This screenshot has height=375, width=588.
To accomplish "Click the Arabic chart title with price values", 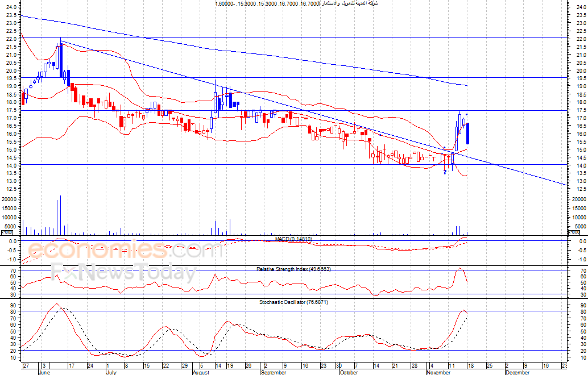I will click(x=296, y=3).
